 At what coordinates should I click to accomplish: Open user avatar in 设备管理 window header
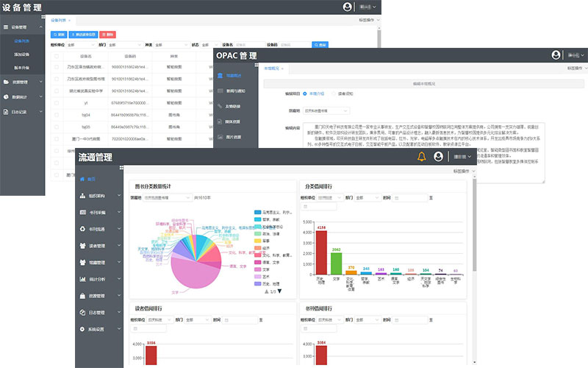pyautogui.click(x=347, y=7)
